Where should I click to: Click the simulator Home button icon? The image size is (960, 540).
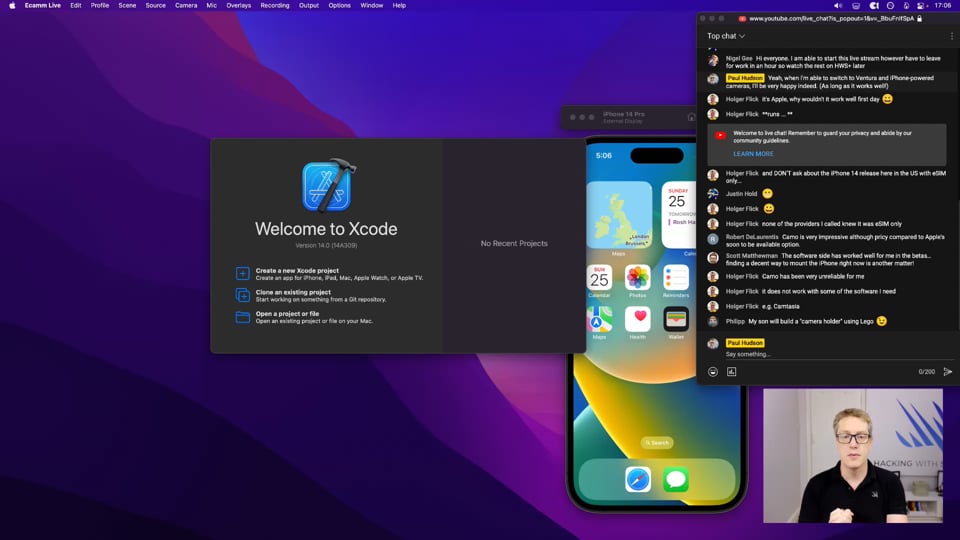pyautogui.click(x=691, y=117)
